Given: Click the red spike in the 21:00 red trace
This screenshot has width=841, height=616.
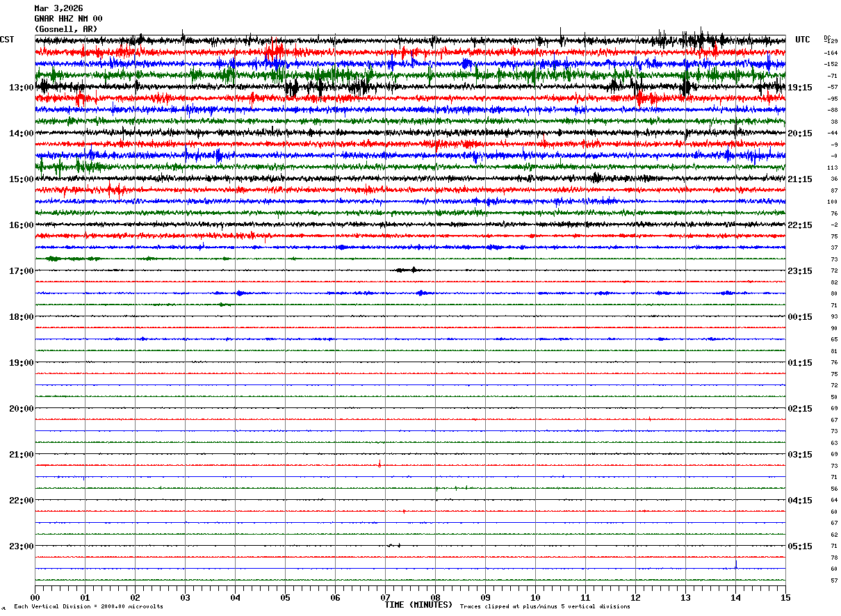Looking at the screenshot, I should (x=379, y=463).
